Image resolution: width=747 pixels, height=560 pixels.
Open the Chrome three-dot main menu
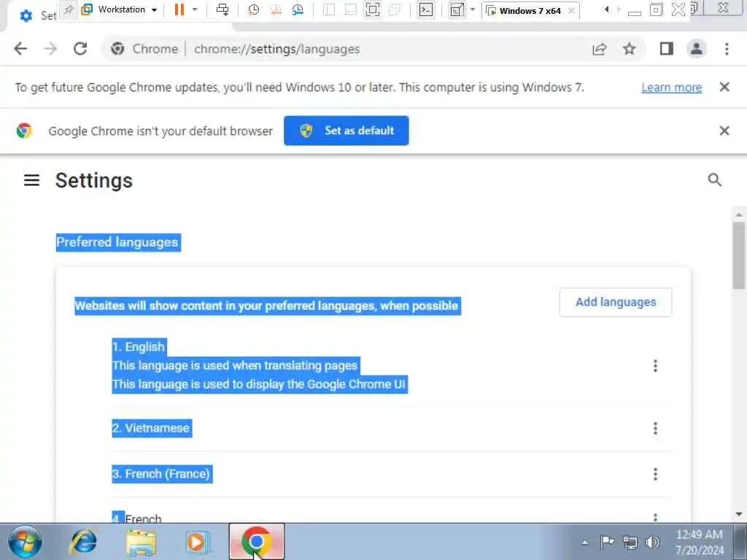coord(727,49)
